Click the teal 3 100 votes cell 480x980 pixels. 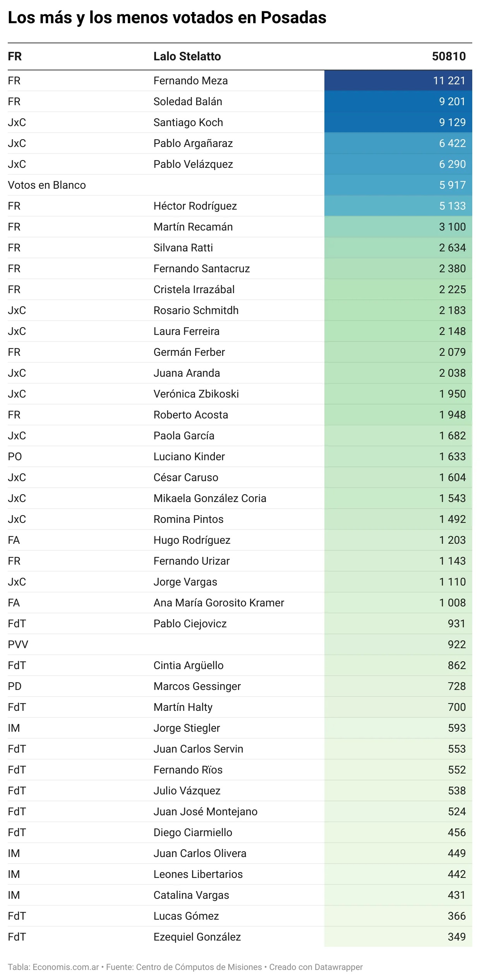(398, 227)
